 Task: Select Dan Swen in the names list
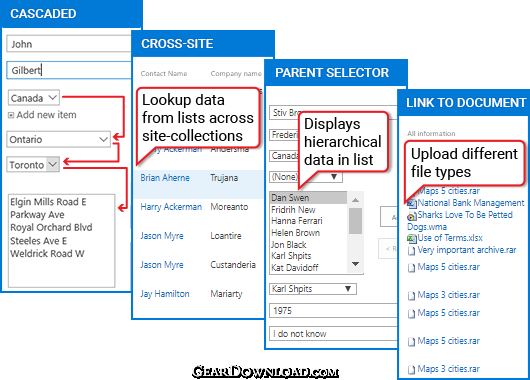308,197
